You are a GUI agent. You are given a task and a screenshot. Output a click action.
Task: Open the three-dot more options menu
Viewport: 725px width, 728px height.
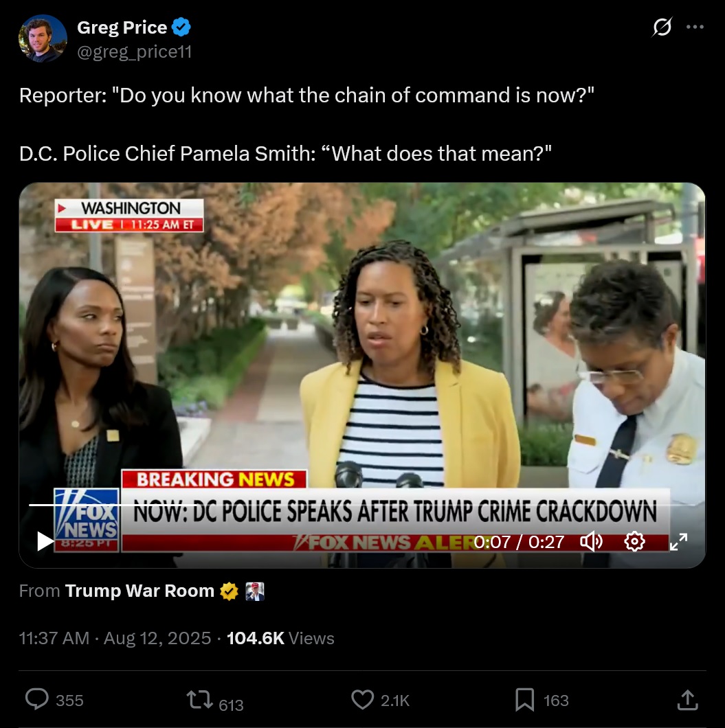[x=695, y=27]
